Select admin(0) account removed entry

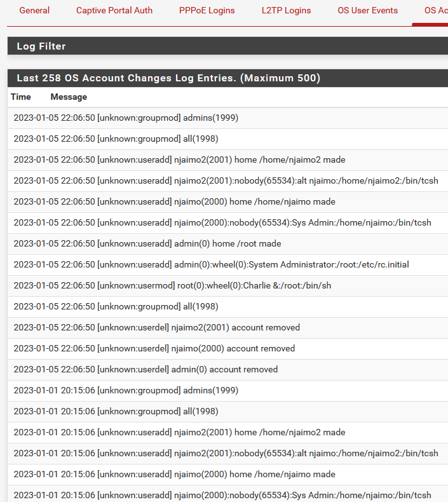[x=227, y=369]
